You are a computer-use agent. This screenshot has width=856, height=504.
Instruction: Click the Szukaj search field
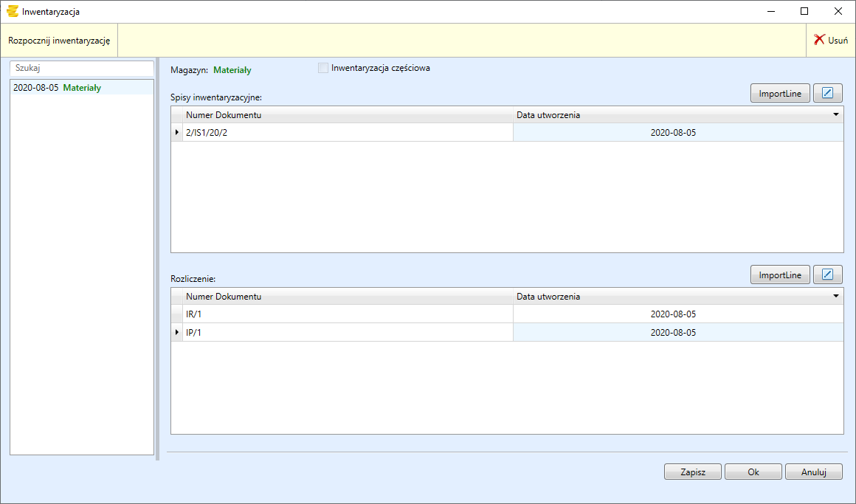click(81, 68)
